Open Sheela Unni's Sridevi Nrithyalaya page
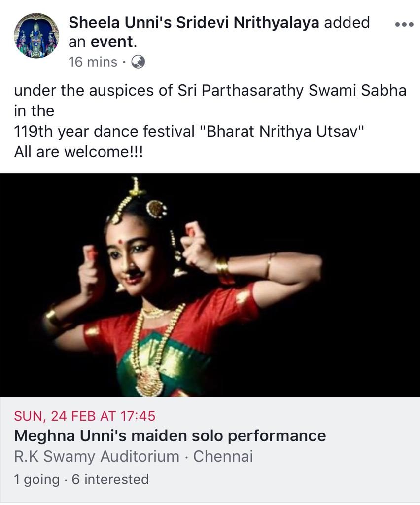420x505 pixels. 194,23
